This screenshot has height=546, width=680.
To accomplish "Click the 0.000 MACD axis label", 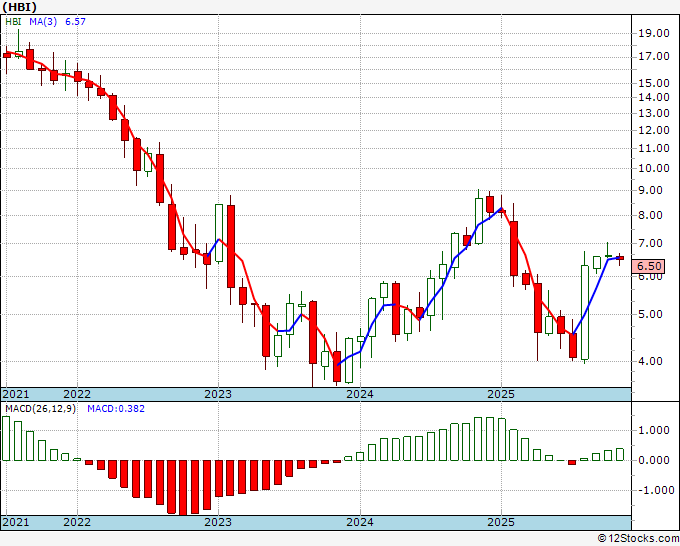I will coord(654,461).
